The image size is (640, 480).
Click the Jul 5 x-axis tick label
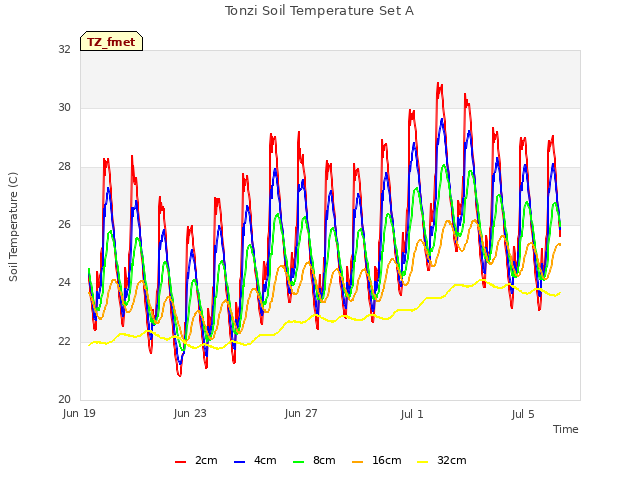[523, 414]
